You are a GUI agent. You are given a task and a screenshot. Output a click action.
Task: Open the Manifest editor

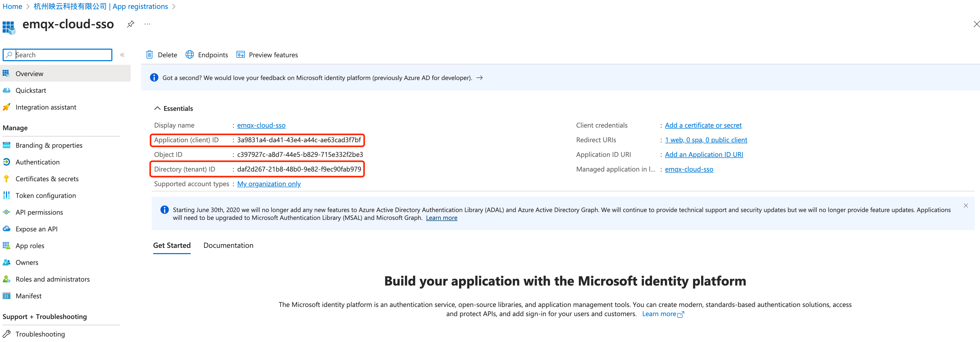28,296
